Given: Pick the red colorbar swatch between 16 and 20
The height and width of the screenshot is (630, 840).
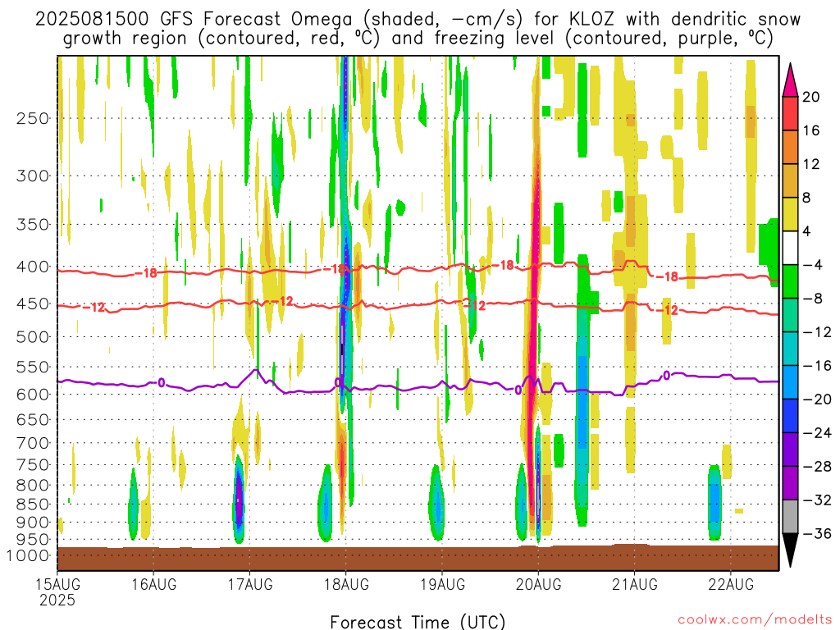Looking at the screenshot, I should [790, 113].
